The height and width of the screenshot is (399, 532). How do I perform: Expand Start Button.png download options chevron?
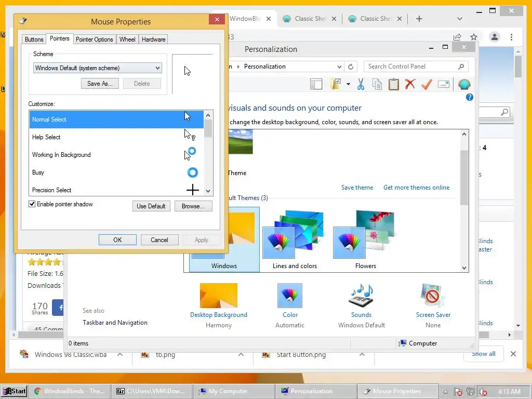(x=362, y=354)
